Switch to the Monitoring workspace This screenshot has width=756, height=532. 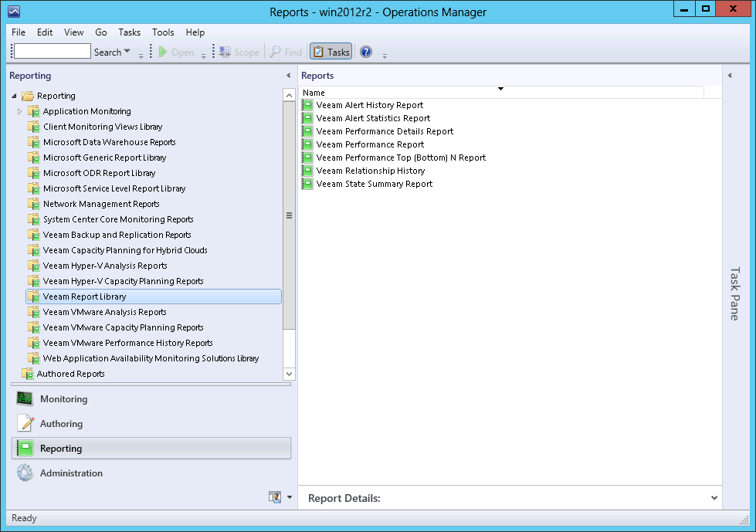(x=151, y=399)
